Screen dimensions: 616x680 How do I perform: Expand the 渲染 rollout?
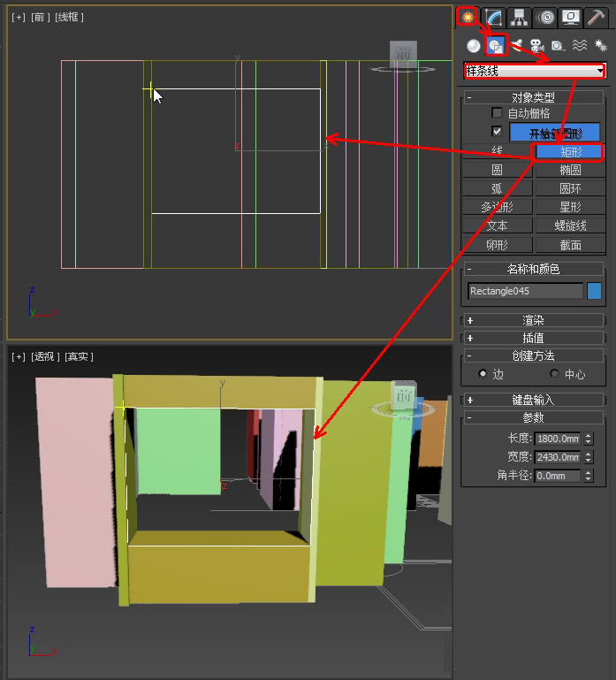[533, 320]
